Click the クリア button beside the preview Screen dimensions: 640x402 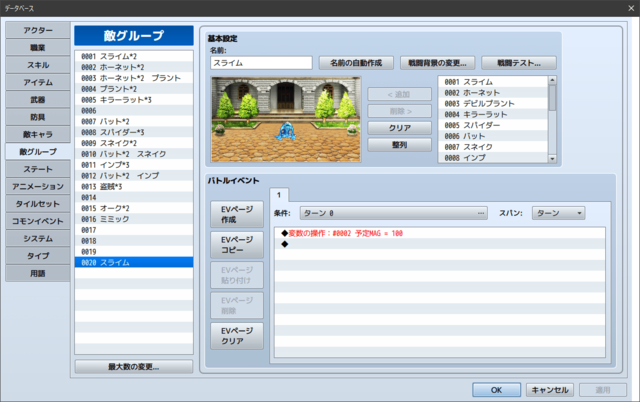[x=399, y=128]
